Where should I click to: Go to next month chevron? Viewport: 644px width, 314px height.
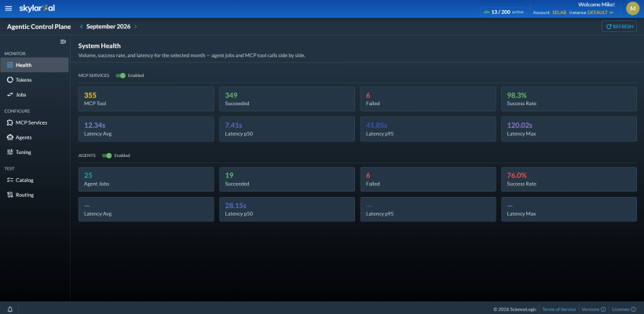click(136, 27)
